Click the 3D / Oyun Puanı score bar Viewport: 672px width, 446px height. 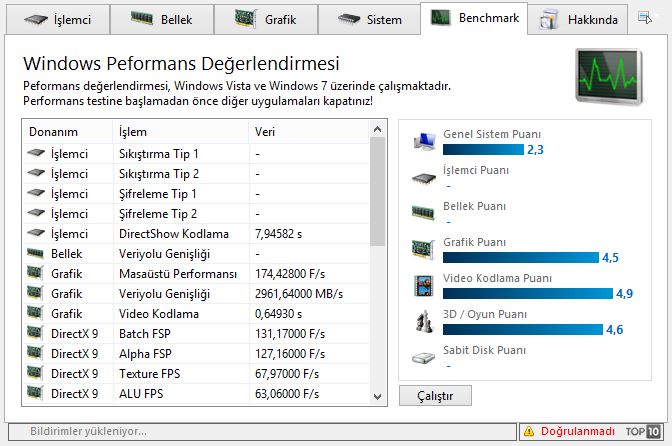tap(523, 329)
